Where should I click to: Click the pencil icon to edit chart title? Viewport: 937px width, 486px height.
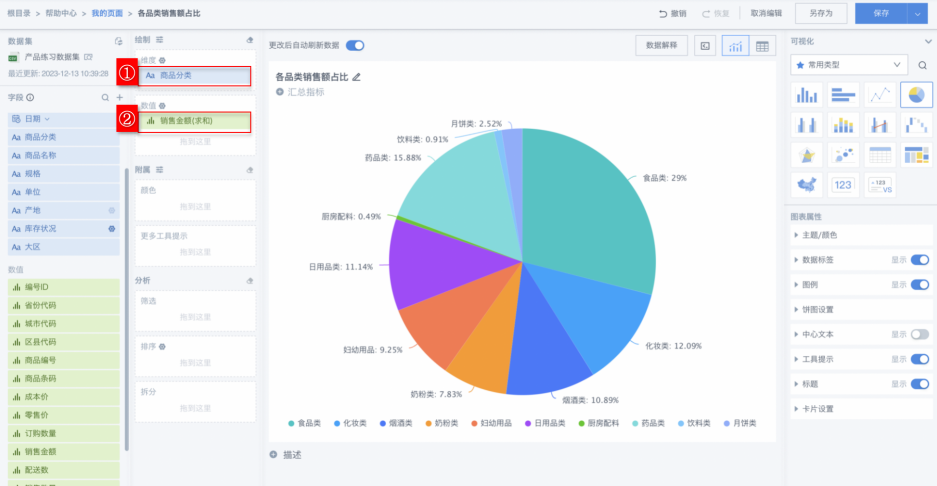357,76
